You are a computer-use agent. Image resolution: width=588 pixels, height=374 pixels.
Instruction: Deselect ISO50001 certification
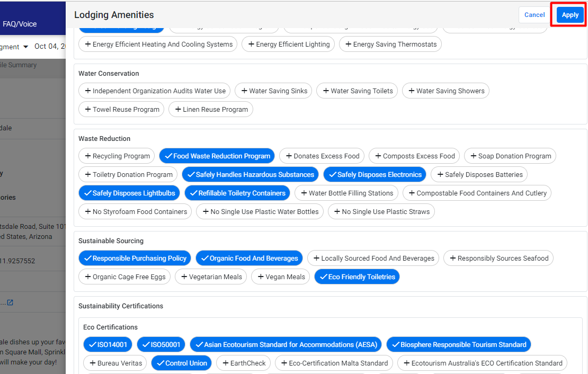pyautogui.click(x=161, y=344)
